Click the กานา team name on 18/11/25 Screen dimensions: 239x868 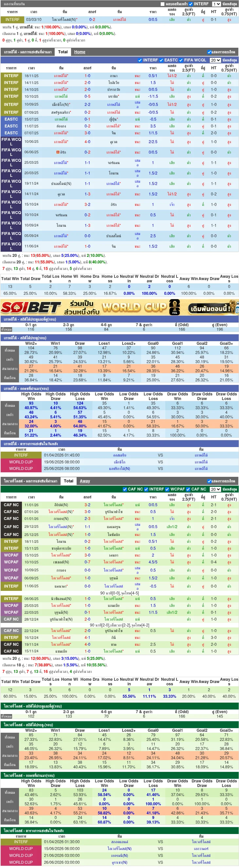114,76
